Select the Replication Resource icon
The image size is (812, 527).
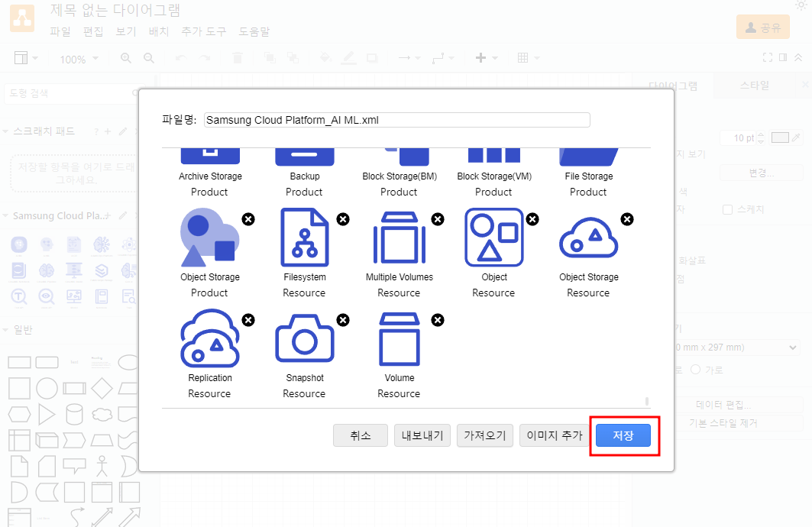click(x=210, y=338)
